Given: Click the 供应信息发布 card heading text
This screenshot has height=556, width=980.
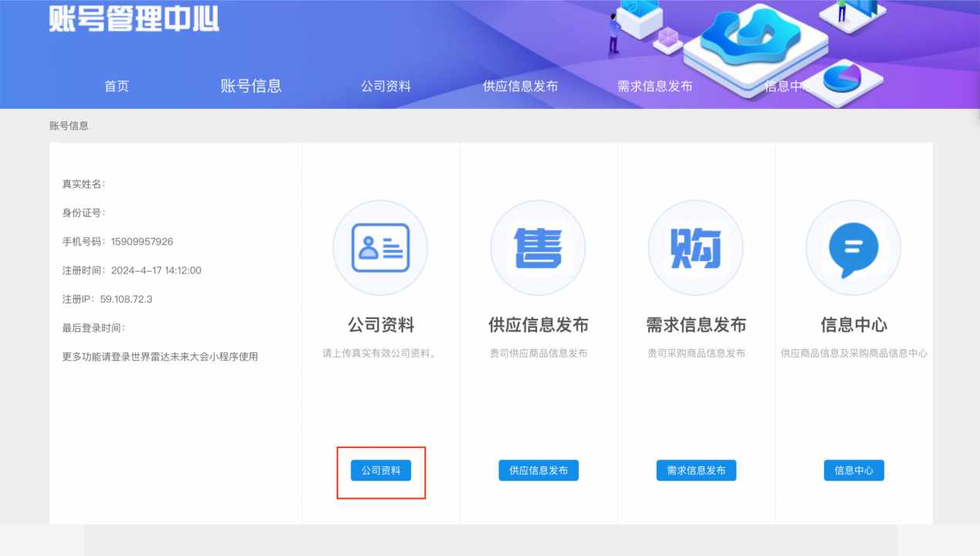Looking at the screenshot, I should (538, 325).
